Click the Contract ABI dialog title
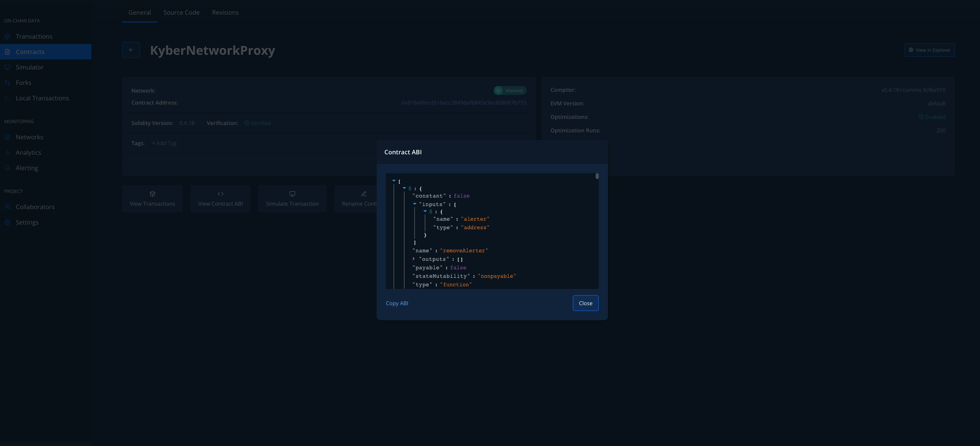Screen dimensions: 980x446 click(x=403, y=152)
